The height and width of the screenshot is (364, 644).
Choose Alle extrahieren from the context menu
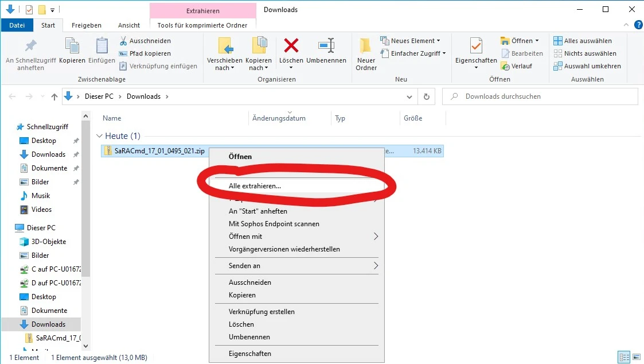tap(255, 186)
